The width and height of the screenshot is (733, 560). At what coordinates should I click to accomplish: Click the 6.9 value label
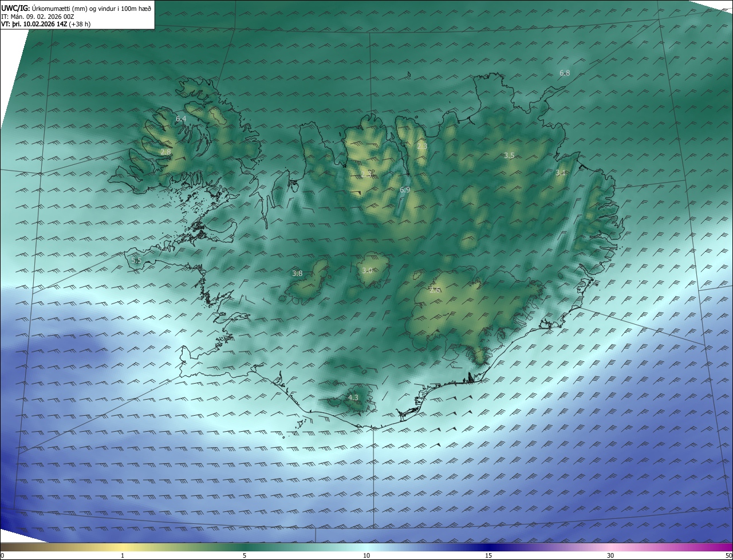coord(405,190)
